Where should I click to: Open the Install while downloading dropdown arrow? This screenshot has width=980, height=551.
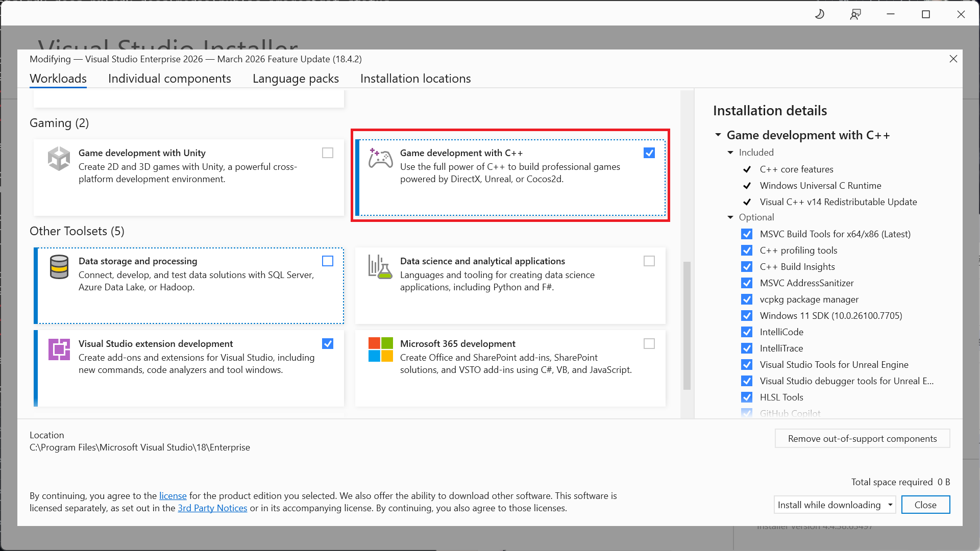[890, 505]
